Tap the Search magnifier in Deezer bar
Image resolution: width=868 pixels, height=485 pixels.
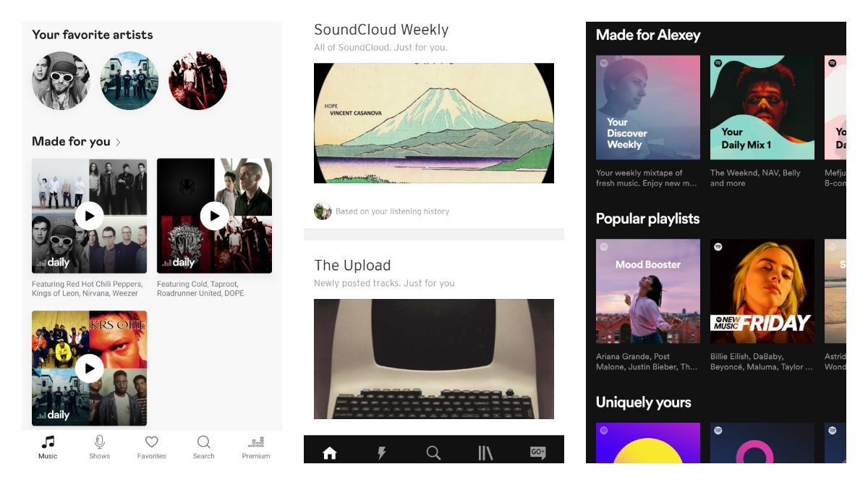pos(204,442)
